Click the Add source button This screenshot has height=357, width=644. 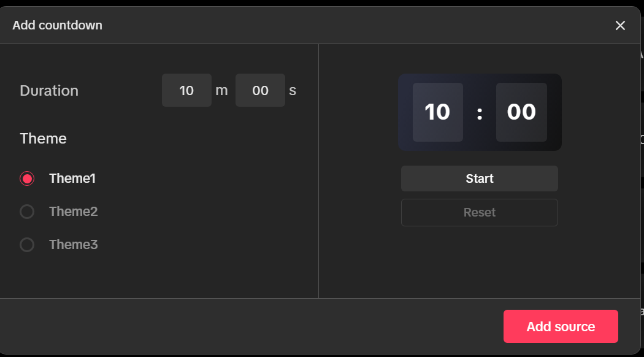[x=561, y=326]
